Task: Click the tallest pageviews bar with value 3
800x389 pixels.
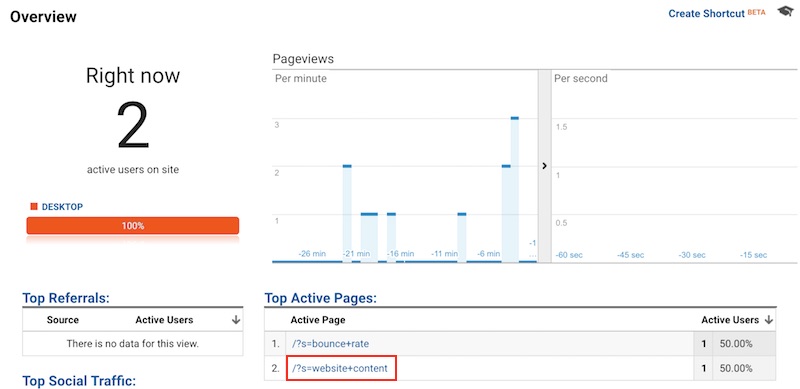Action: click(x=515, y=189)
